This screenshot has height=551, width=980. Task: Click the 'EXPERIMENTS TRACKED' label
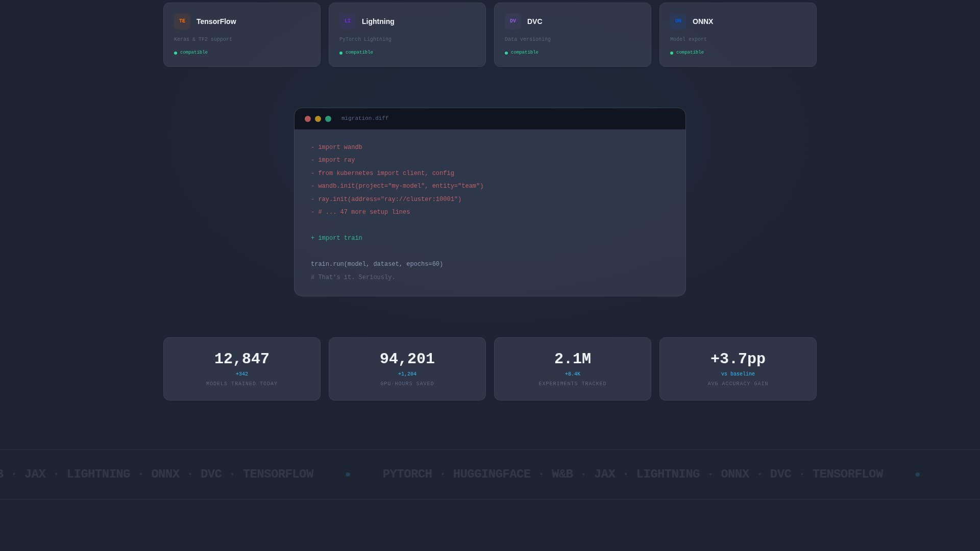click(x=573, y=384)
